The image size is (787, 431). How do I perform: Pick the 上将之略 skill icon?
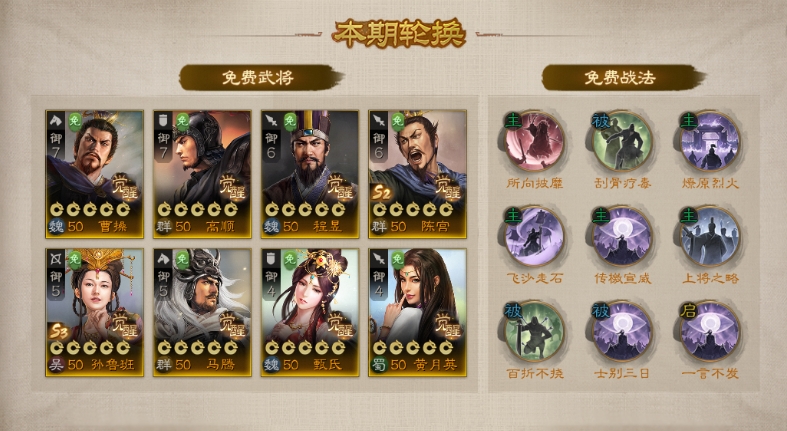coord(710,236)
